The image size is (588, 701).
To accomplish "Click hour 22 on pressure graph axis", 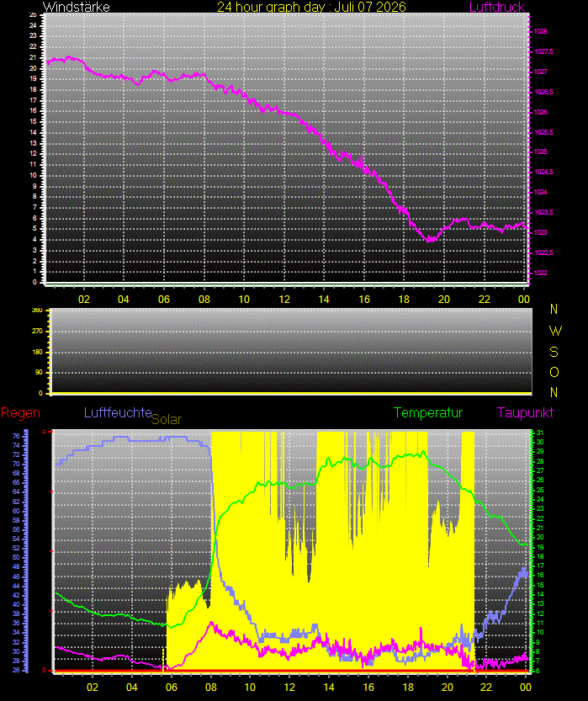I will (485, 300).
